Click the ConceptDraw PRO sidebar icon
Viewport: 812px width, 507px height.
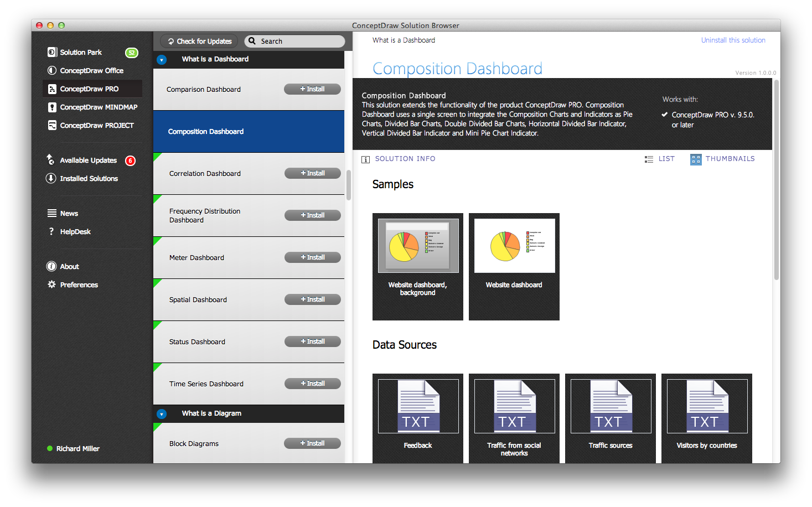pos(51,89)
